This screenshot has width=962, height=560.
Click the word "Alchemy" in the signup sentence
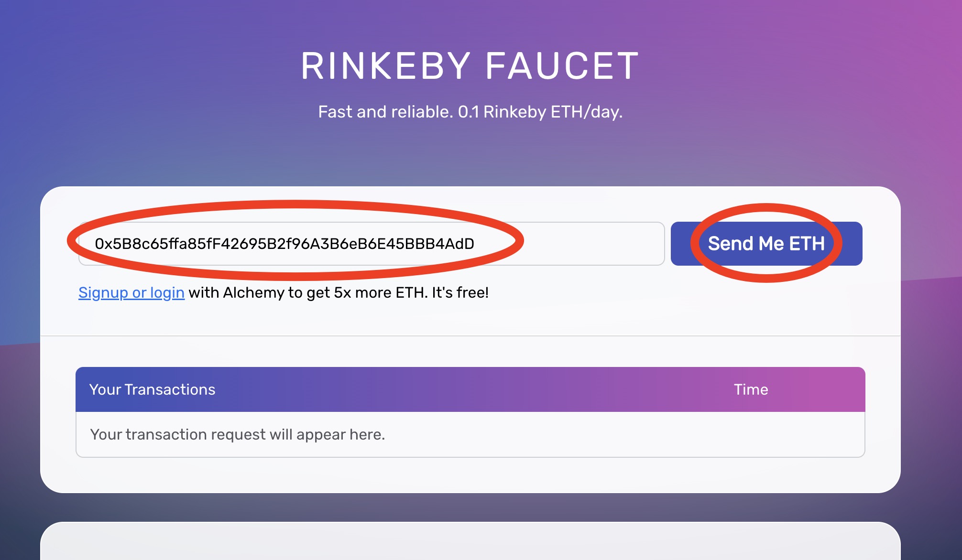[253, 292]
